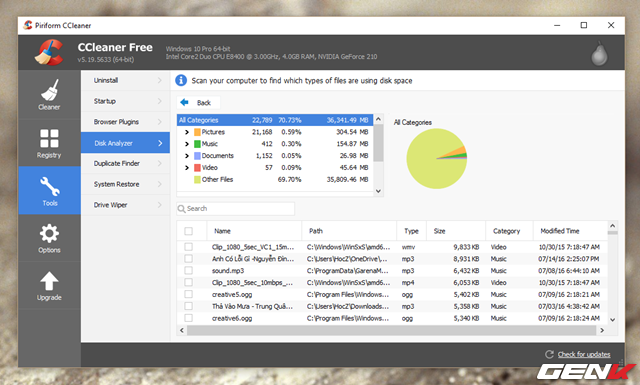Click the search magnifier icon
The width and height of the screenshot is (640, 385).
(x=181, y=209)
